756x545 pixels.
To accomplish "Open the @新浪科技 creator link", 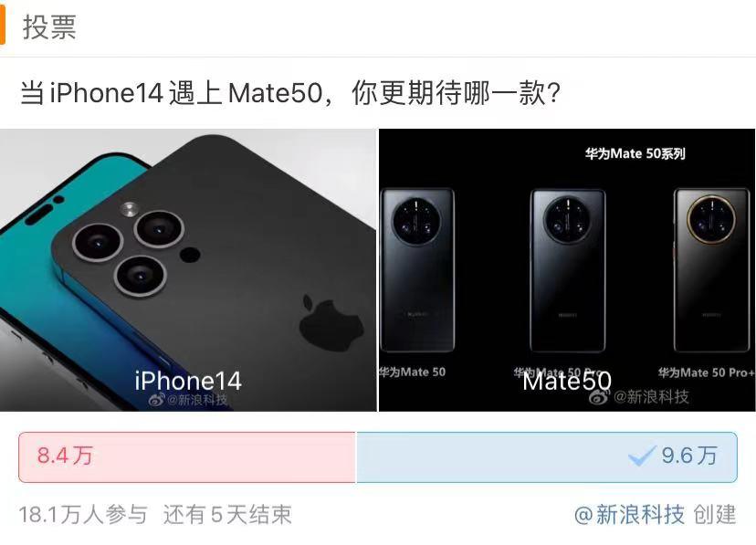I will click(630, 515).
